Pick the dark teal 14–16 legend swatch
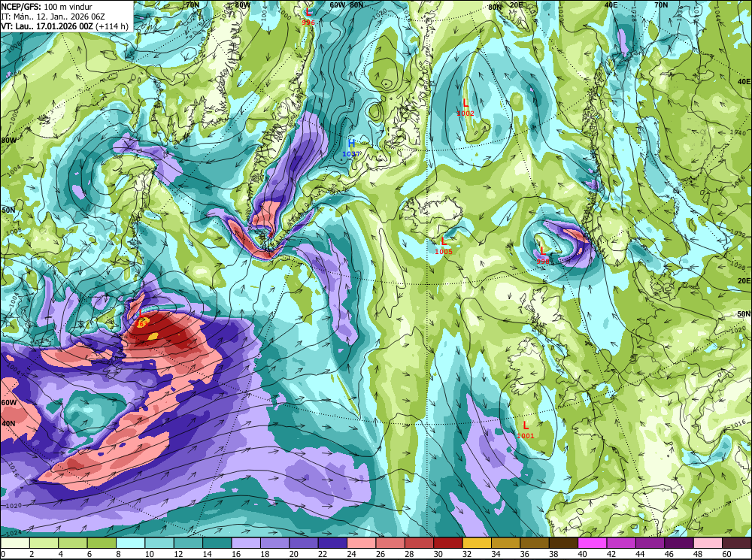This screenshot has height=560, width=752. click(217, 543)
